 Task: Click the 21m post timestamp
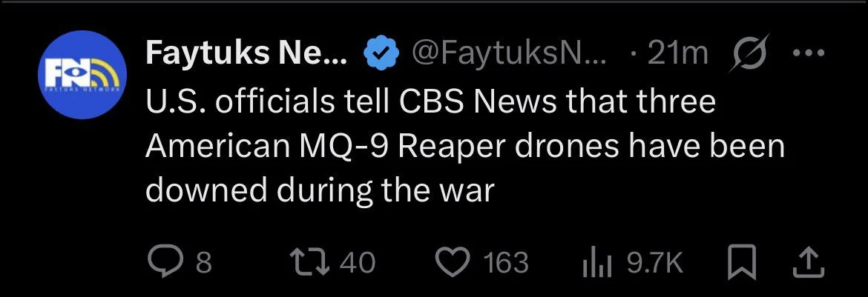pos(677,53)
